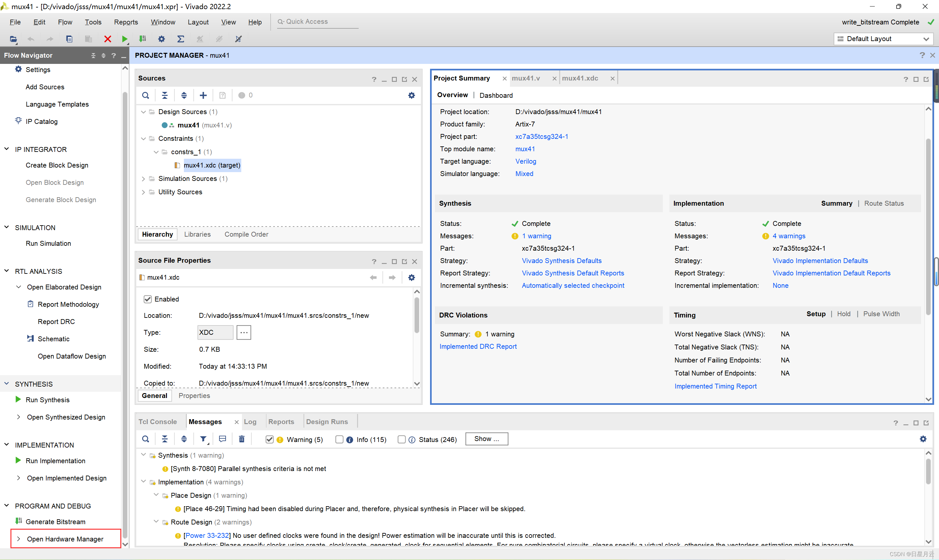Click the Generate Bitstream toolbar icon
The height and width of the screenshot is (560, 939).
(x=143, y=39)
